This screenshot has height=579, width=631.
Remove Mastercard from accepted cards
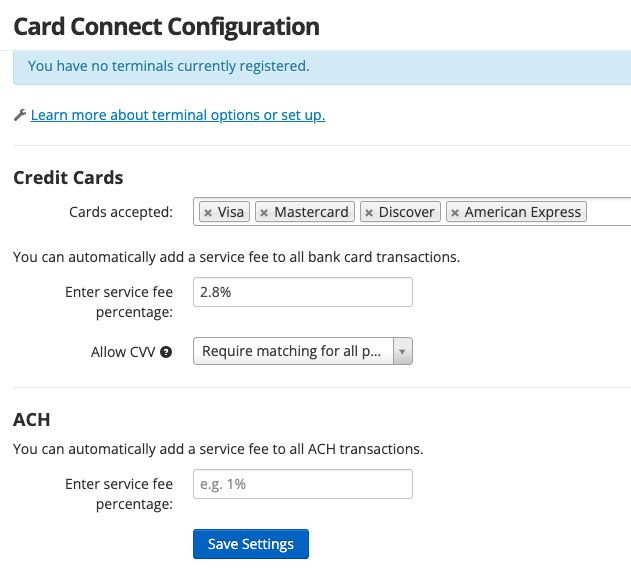click(x=264, y=212)
